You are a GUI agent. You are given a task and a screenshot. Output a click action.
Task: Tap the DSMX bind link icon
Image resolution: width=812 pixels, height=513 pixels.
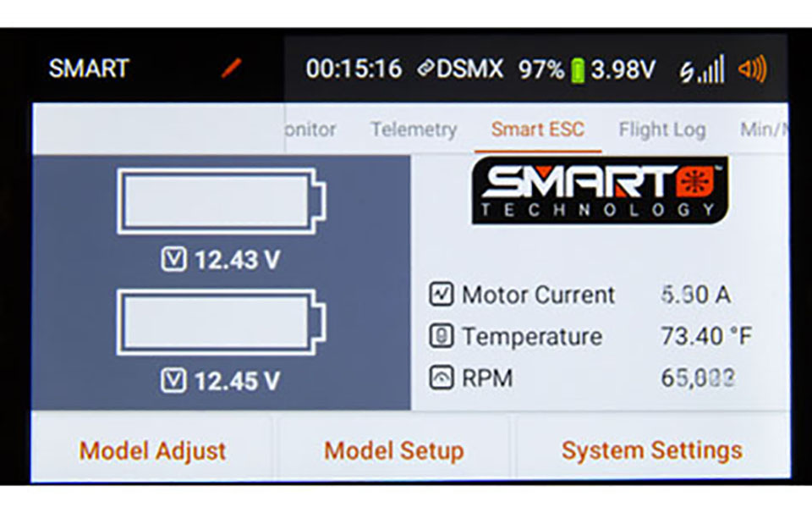pyautogui.click(x=425, y=69)
